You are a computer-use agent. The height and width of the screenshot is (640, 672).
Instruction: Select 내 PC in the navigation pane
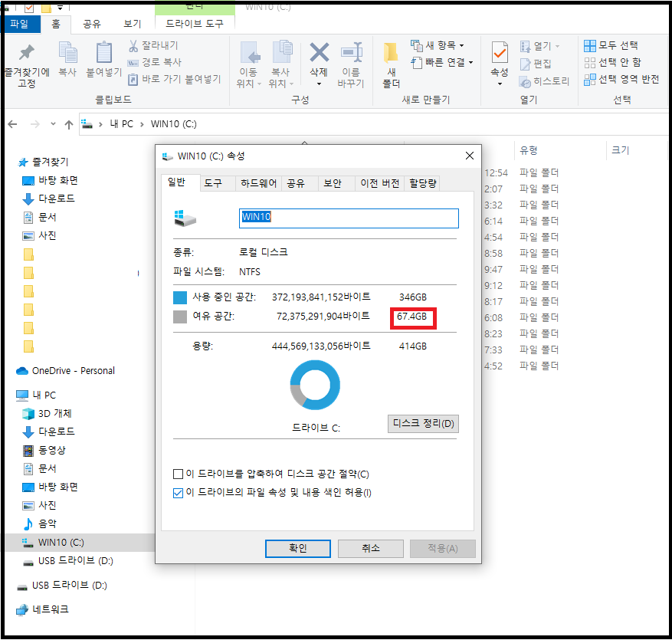pyautogui.click(x=36, y=395)
